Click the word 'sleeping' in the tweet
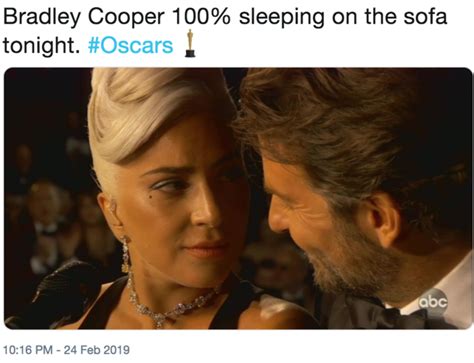Image resolution: width=474 pixels, height=363 pixels. point(282,17)
